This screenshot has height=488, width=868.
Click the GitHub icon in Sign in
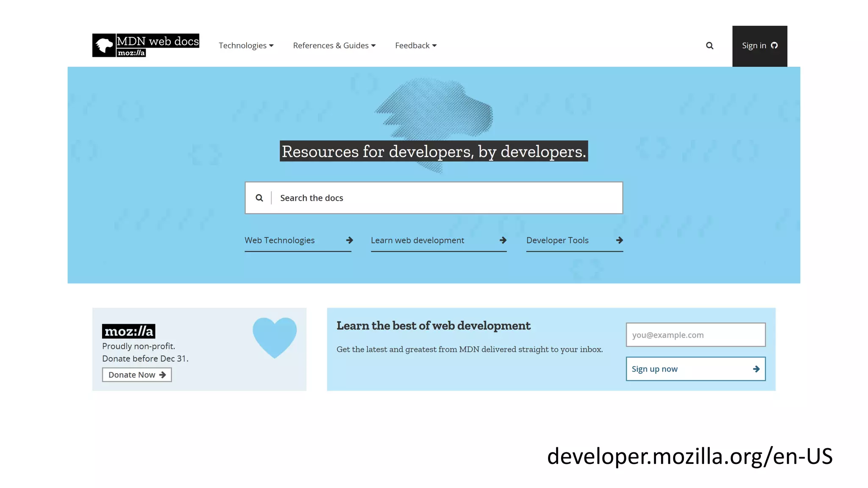pos(774,45)
